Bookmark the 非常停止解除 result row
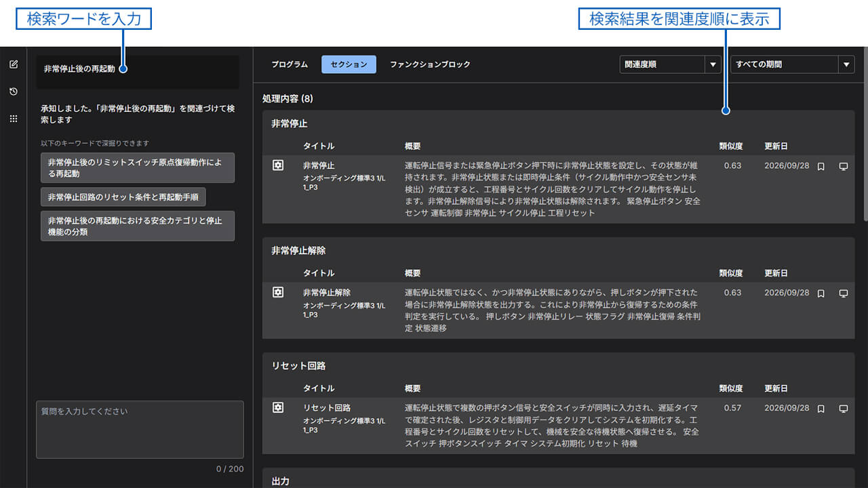The width and height of the screenshot is (868, 488). click(821, 293)
